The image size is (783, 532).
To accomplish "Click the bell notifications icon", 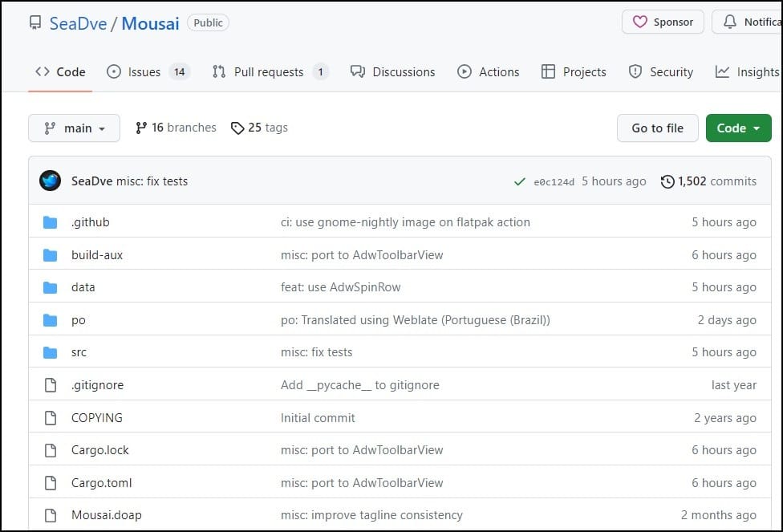I will (729, 22).
